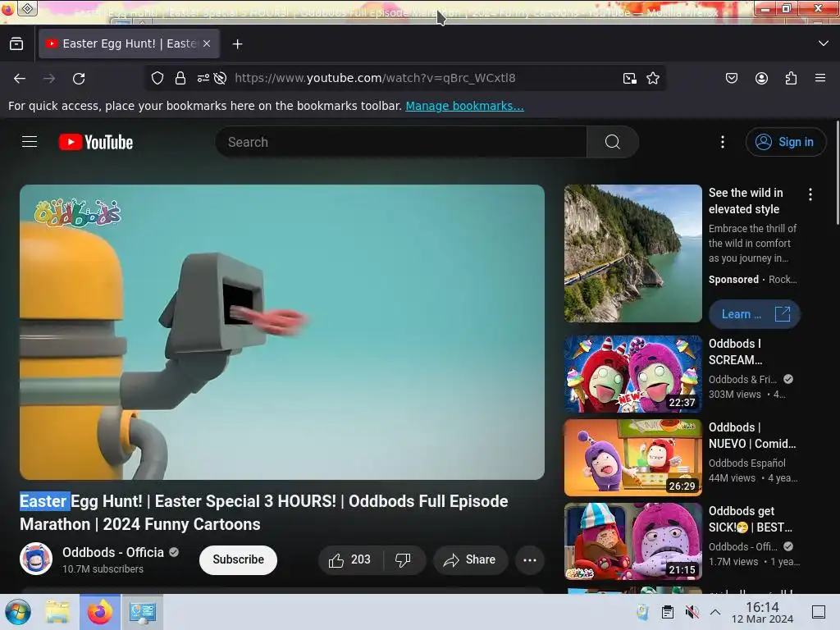Open the Firefox application menu

click(820, 78)
